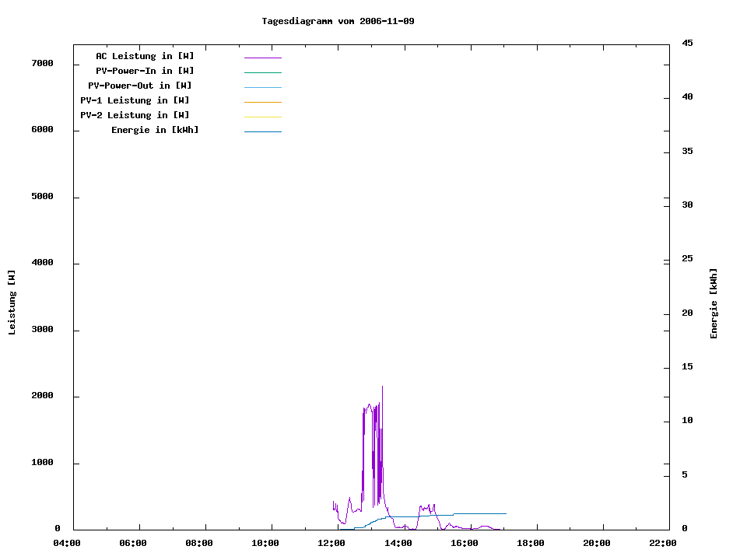Click the 10 tick on energy axis

(687, 421)
